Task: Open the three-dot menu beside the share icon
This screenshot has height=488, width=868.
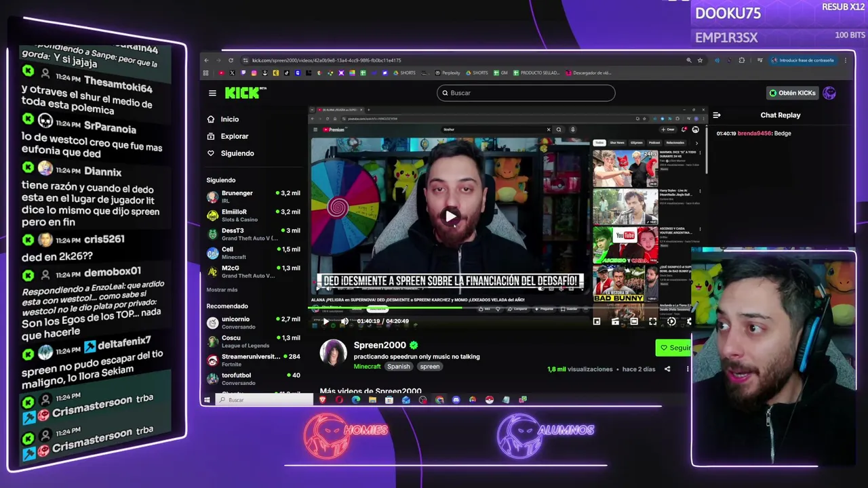Action: pyautogui.click(x=687, y=369)
